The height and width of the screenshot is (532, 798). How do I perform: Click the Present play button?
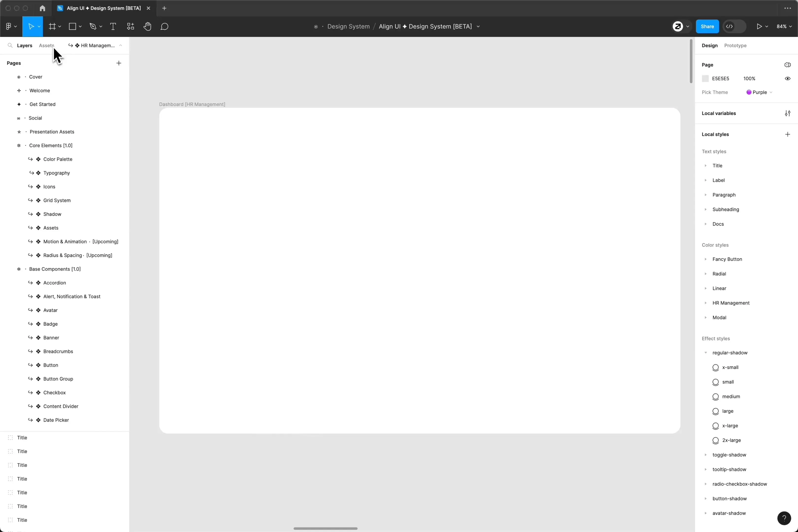759,26
